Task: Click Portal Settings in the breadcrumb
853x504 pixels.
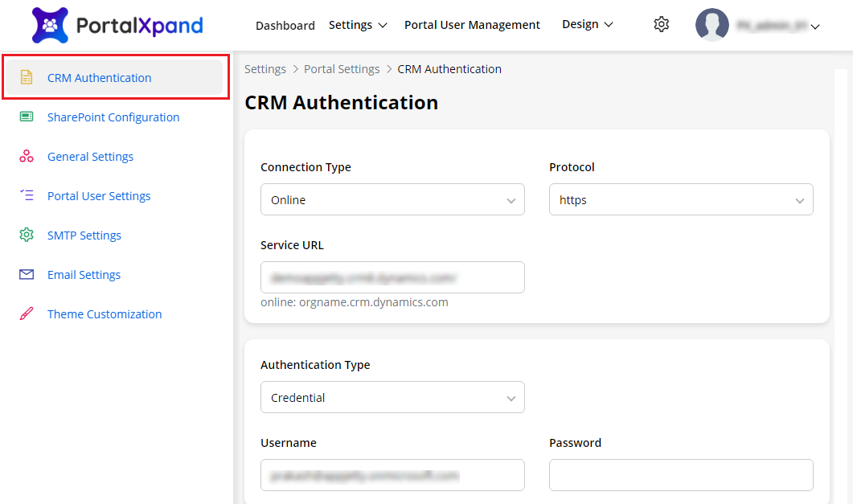Action: point(342,69)
